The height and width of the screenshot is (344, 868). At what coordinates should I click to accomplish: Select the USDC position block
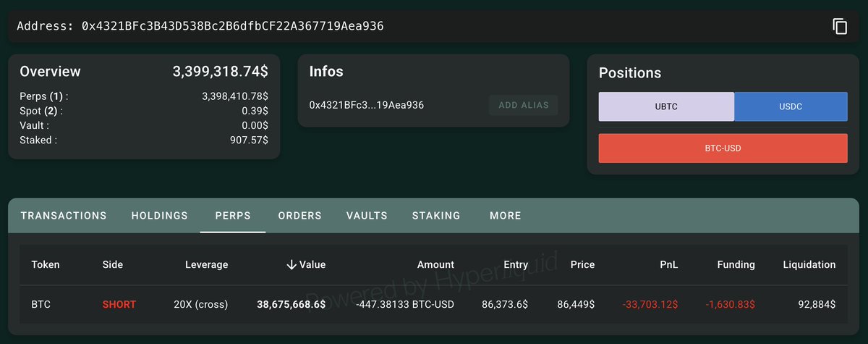click(x=791, y=106)
